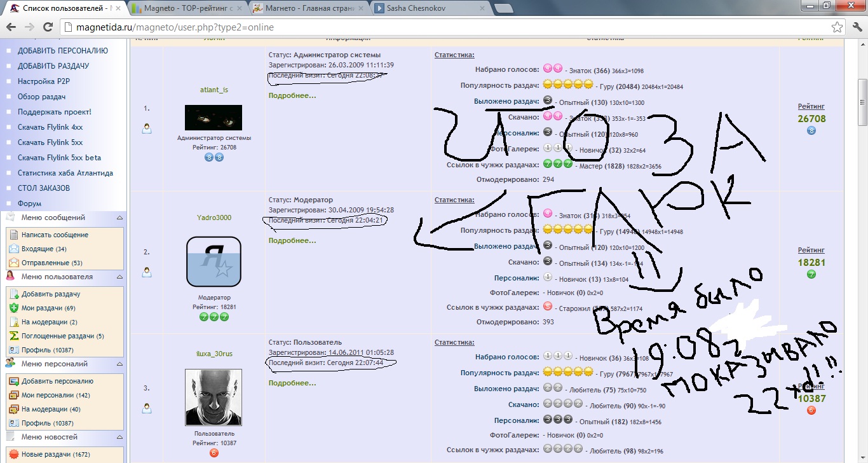The width and height of the screenshot is (868, 463).
Task: Collapse the 'Меню персоналий' panel arrow
Action: [x=119, y=364]
